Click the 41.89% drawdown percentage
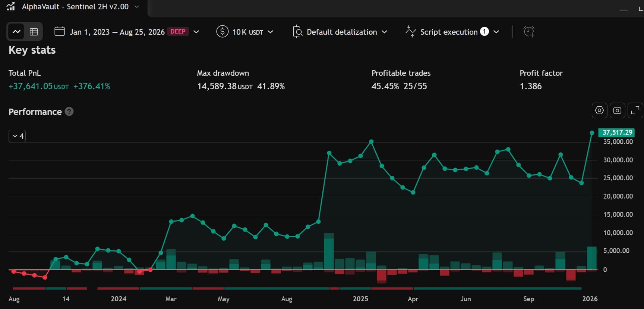The height and width of the screenshot is (309, 644). (271, 87)
